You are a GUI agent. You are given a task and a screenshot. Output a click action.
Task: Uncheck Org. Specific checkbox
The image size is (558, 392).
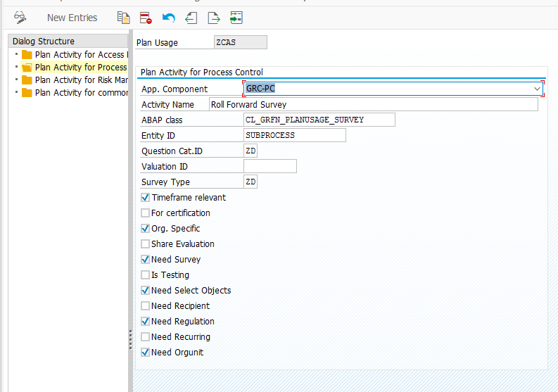pyautogui.click(x=145, y=228)
